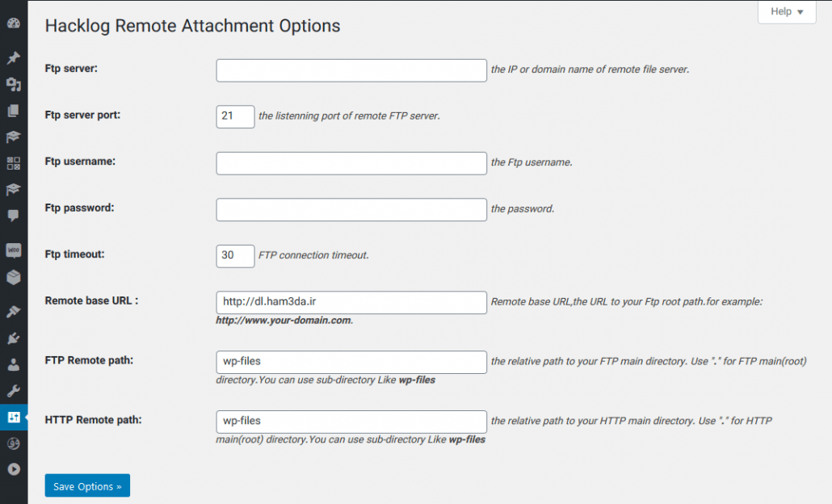Image resolution: width=832 pixels, height=504 pixels.
Task: Open the active Settings menu icon
Action: (14, 417)
